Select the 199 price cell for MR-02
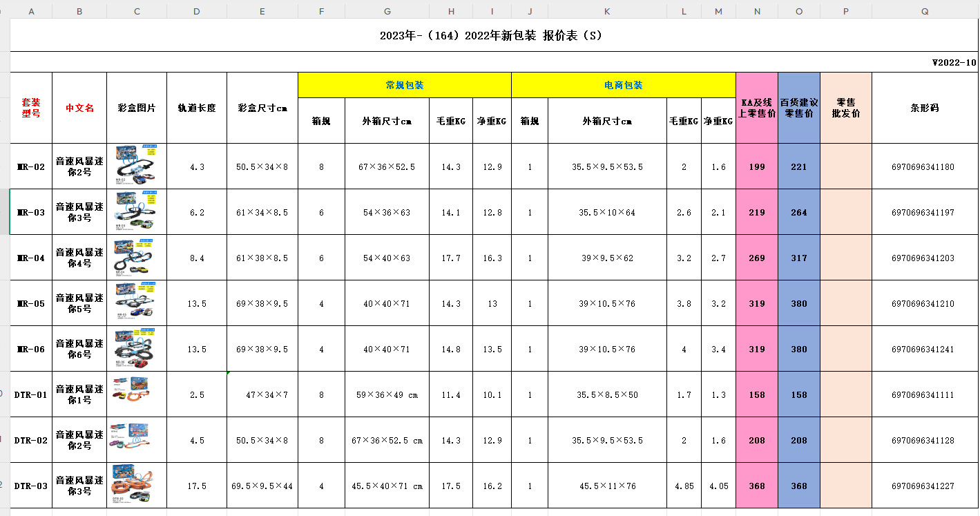 pos(756,166)
